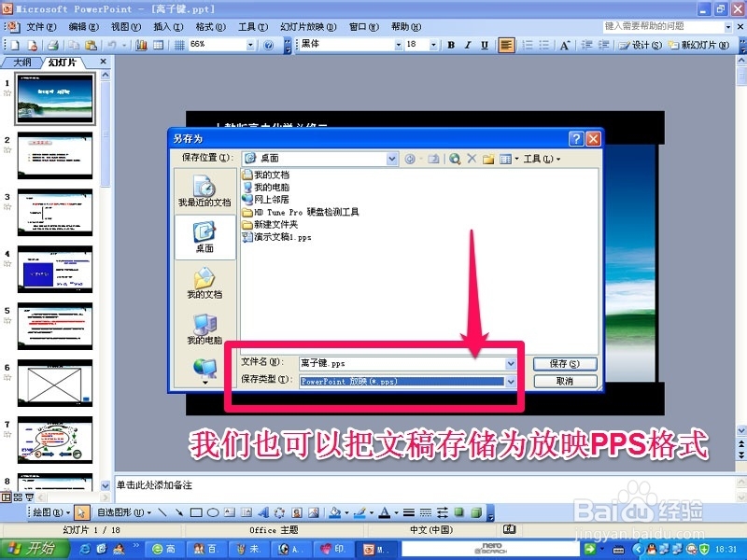Open the zoom level dropdown showing 66%
The image size is (747, 560).
pyautogui.click(x=250, y=44)
